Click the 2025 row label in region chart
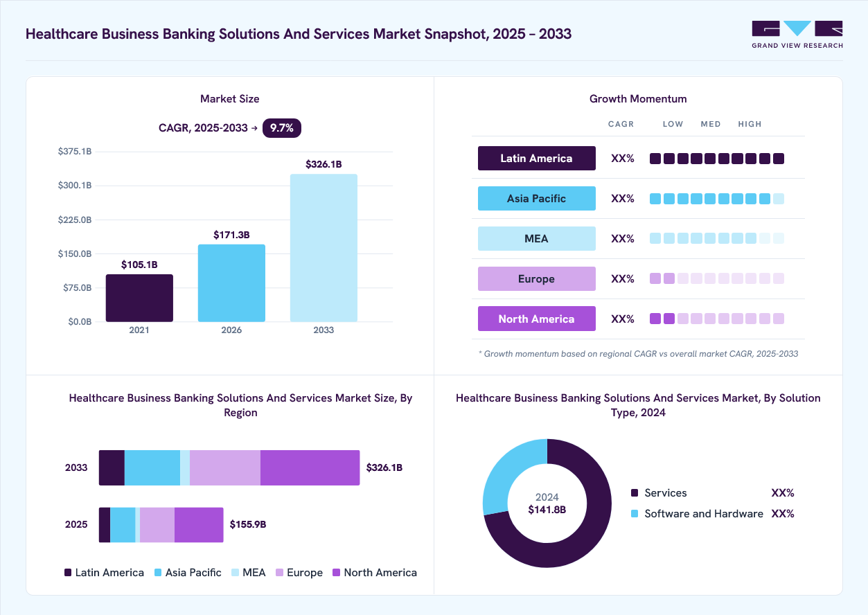This screenshot has width=868, height=615. [x=76, y=524]
